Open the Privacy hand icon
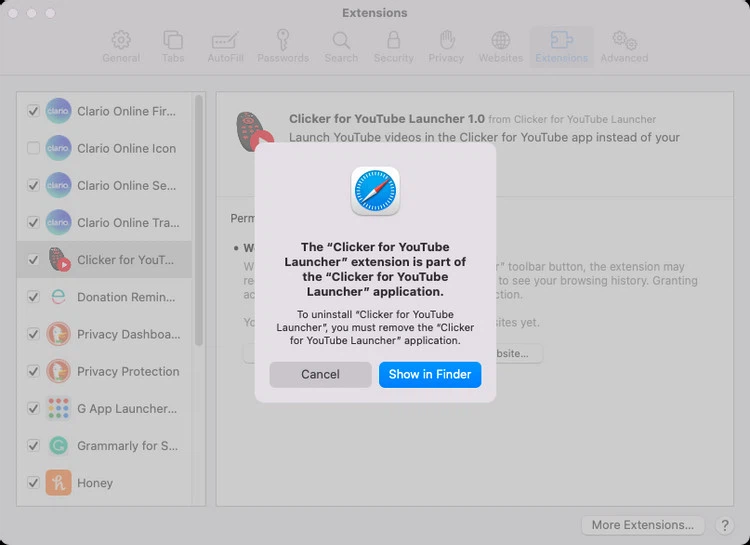This screenshot has width=750, height=545. 447,46
